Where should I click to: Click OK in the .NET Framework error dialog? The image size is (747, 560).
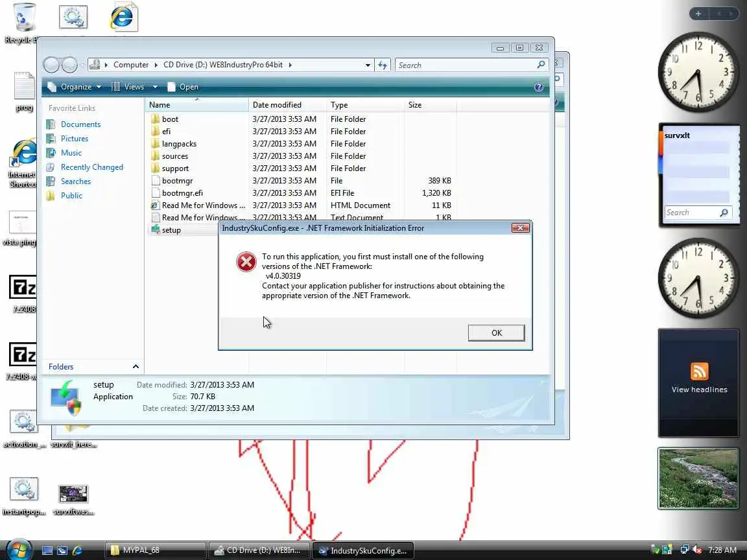click(496, 333)
